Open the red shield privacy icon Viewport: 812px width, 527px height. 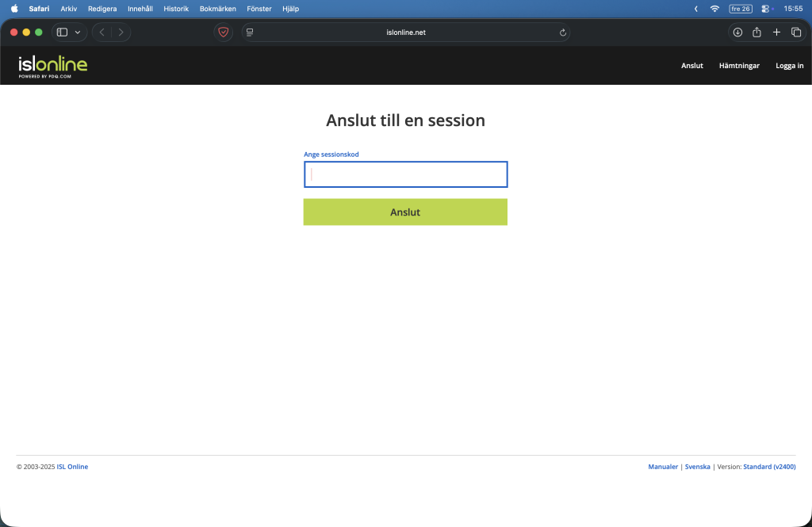224,32
